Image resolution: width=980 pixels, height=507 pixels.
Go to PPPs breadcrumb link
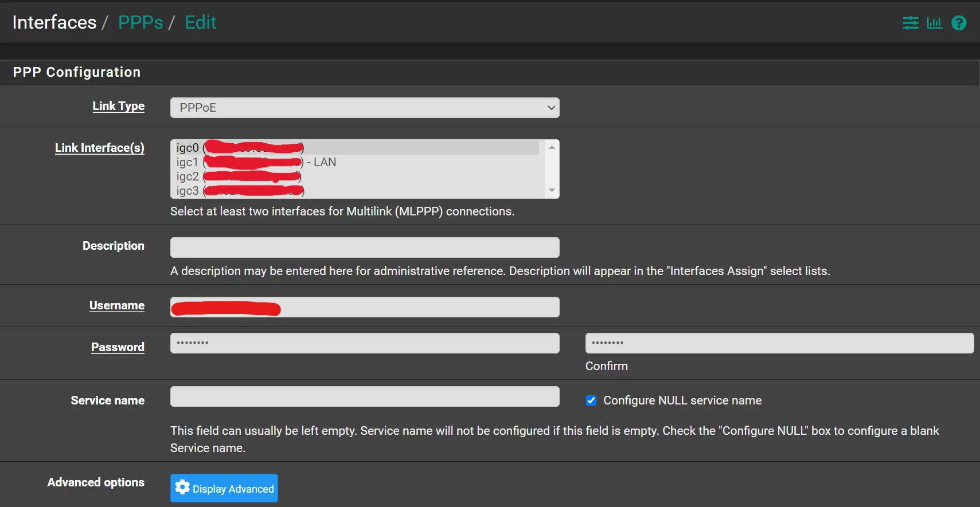point(140,22)
